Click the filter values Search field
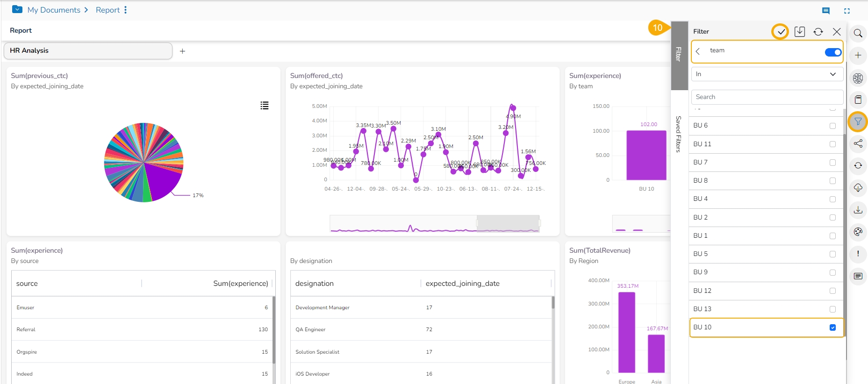 767,97
